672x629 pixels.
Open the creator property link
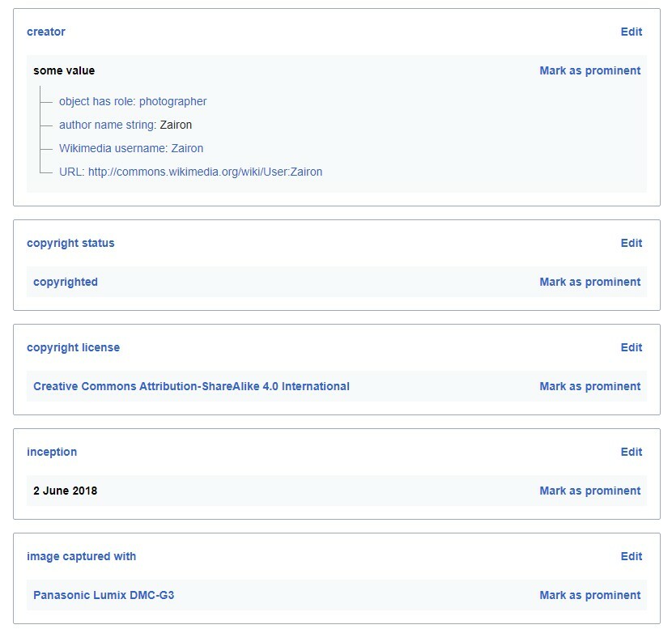tap(46, 32)
